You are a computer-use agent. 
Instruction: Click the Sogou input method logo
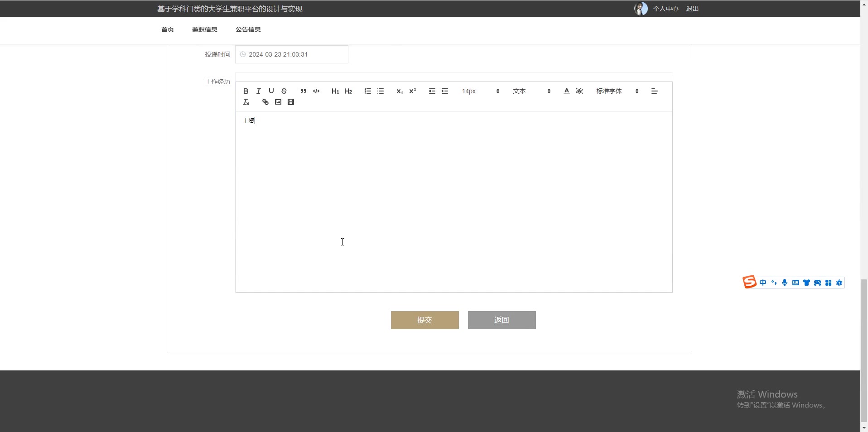pos(749,282)
